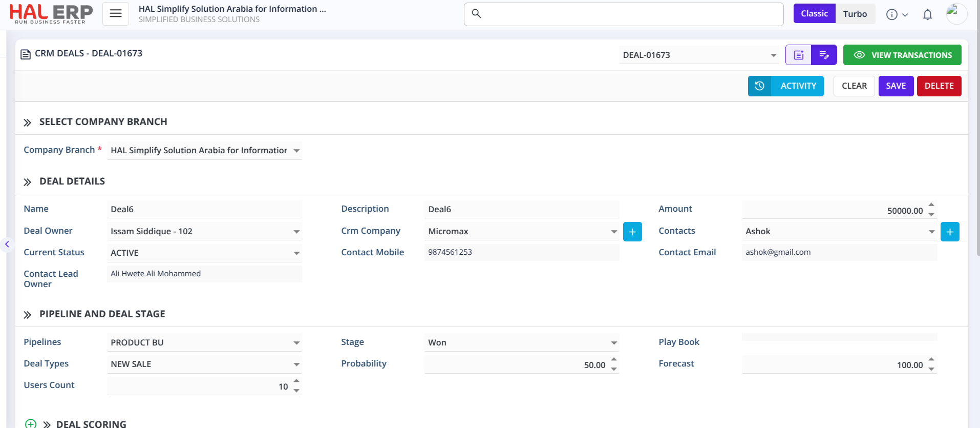Open the Current Status dropdown
Screen dimensions: 980x428
[296, 253]
